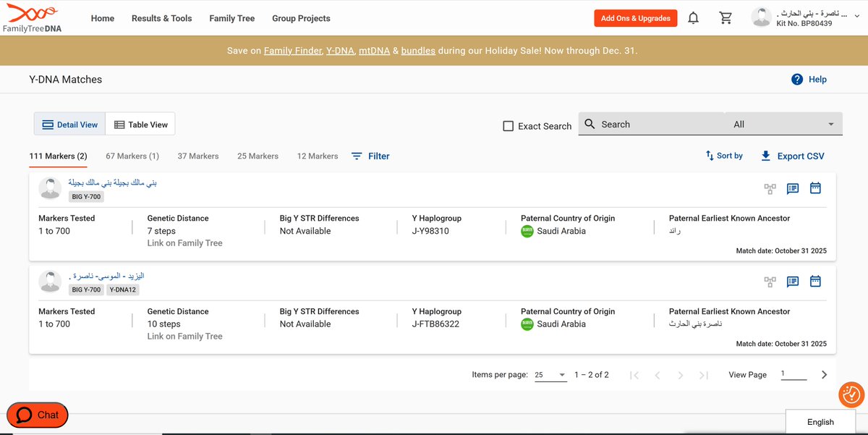Click avatar of the 7 steps match
This screenshot has height=435, width=868.
point(49,188)
